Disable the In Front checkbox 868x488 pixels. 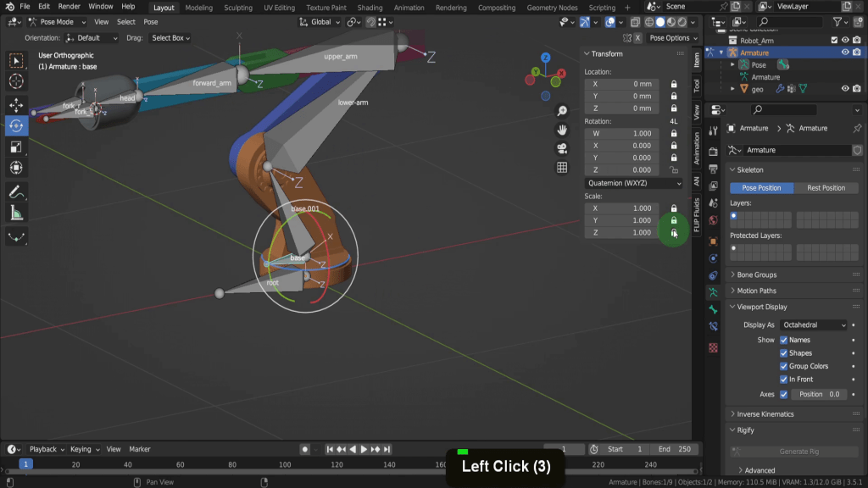coord(783,380)
